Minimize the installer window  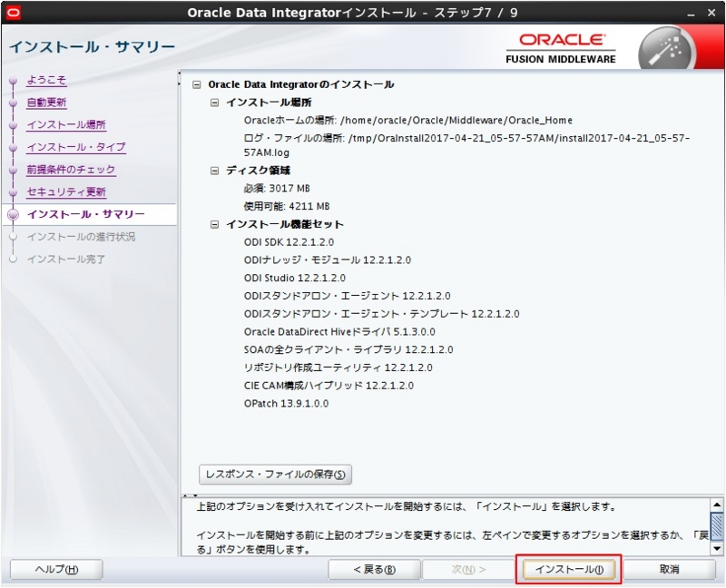(692, 14)
